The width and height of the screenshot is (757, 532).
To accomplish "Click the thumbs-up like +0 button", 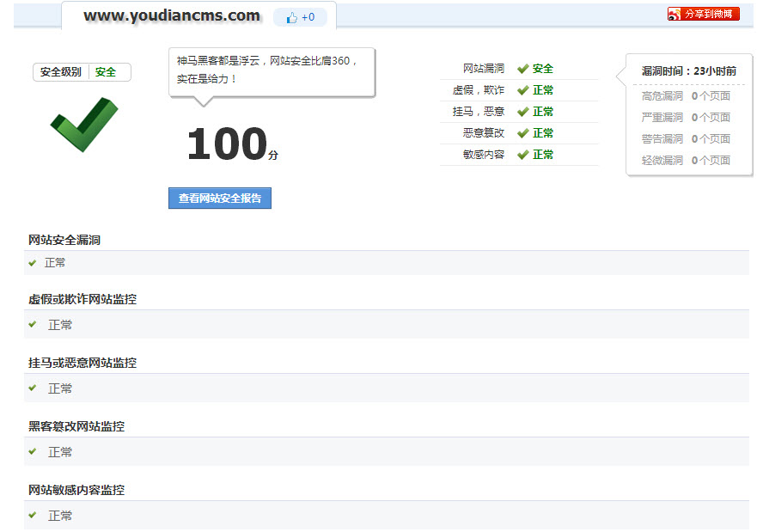I will 300,17.
